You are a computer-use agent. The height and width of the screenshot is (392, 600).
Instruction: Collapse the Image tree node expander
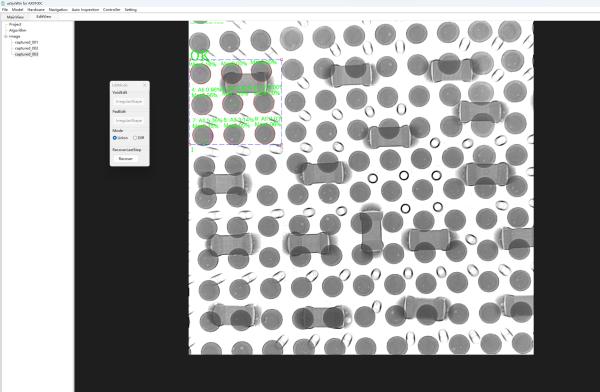click(x=6, y=36)
